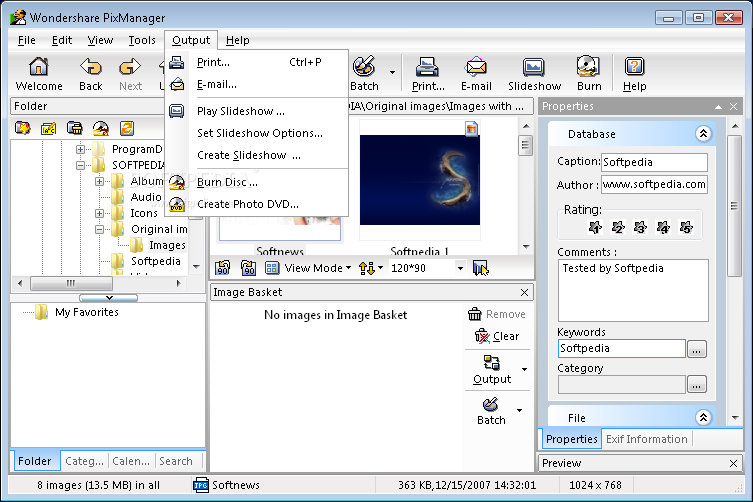Image resolution: width=753 pixels, height=502 pixels.
Task: Open the sort order dropdown arrow
Action: [x=380, y=268]
